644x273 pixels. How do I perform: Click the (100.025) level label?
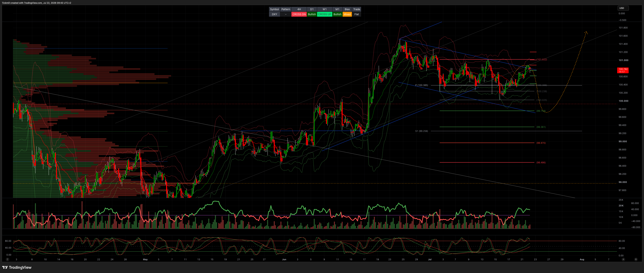coord(542,100)
